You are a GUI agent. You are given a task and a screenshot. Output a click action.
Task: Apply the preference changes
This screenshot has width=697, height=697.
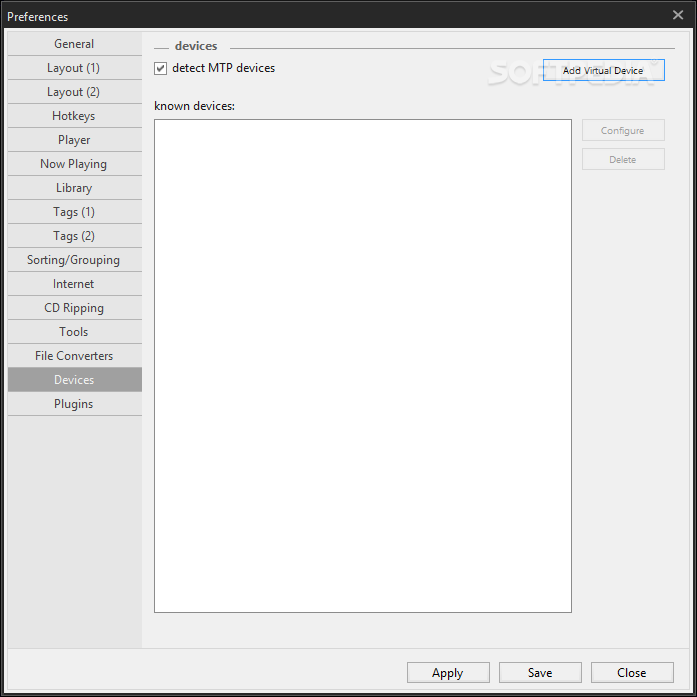coord(448,673)
